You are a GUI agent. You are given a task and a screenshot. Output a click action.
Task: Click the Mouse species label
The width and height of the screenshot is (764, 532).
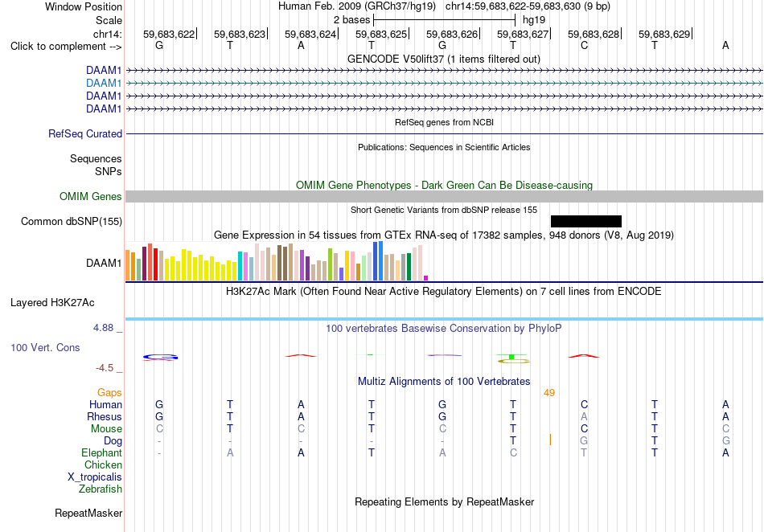[x=106, y=429]
